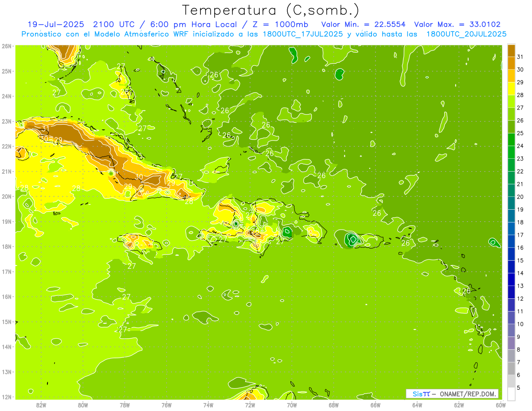Click blue legend swatch between 16 and 17
532x411 pixels.
511,241
